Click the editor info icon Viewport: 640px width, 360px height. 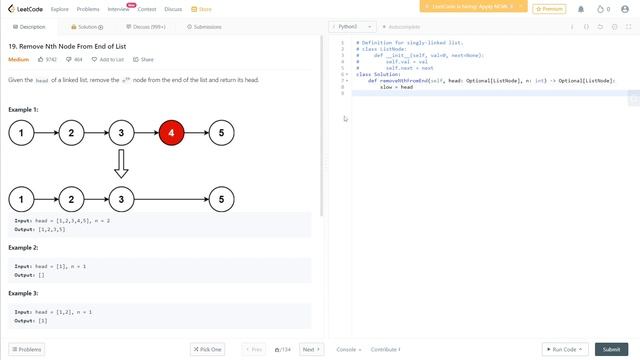point(572,27)
